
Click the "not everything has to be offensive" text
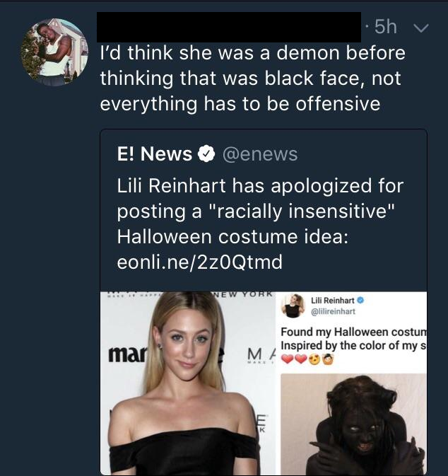pyautogui.click(x=240, y=103)
